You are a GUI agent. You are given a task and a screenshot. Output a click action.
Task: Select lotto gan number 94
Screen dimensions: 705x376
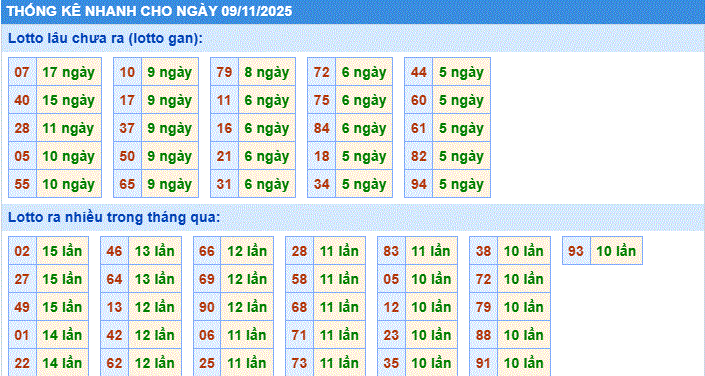tap(419, 184)
